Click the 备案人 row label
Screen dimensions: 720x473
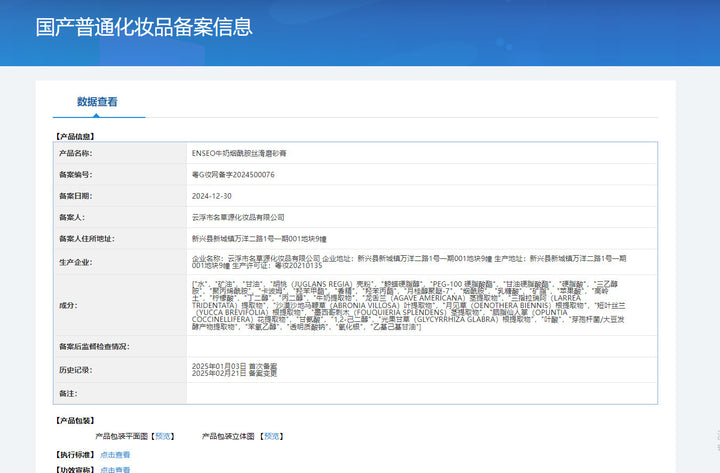(72, 217)
